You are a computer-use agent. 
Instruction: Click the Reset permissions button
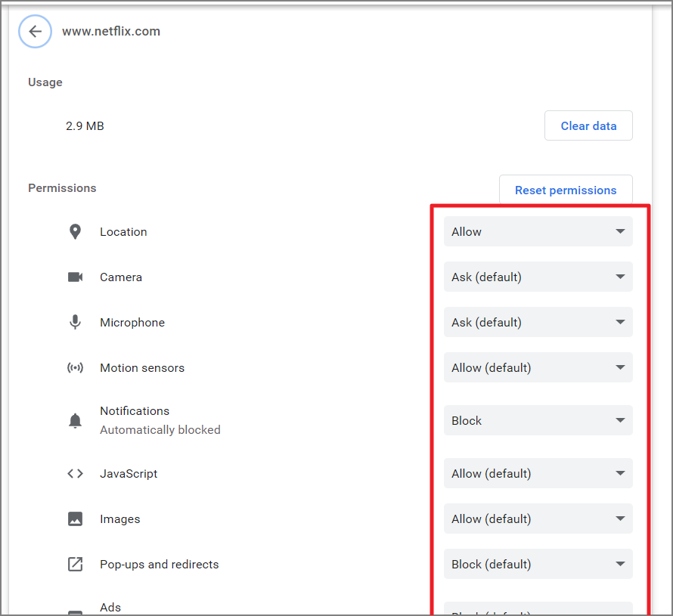pyautogui.click(x=566, y=190)
